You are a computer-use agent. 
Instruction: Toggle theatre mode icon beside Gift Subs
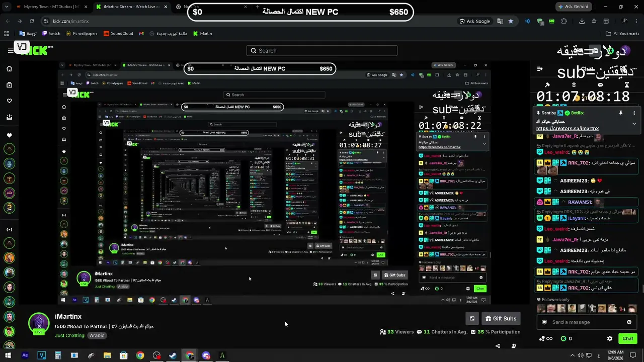click(472, 318)
